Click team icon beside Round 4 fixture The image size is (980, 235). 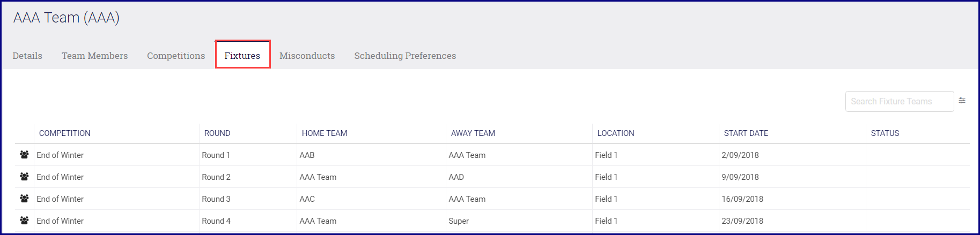[24, 221]
